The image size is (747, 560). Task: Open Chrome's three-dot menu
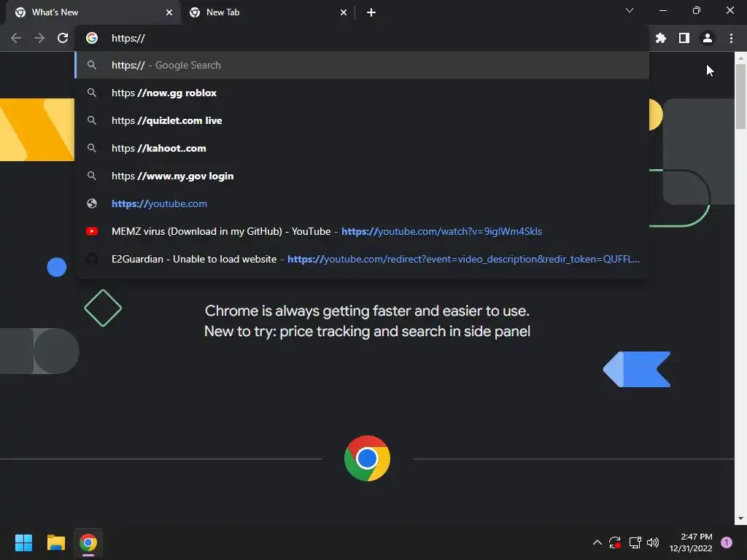point(731,38)
